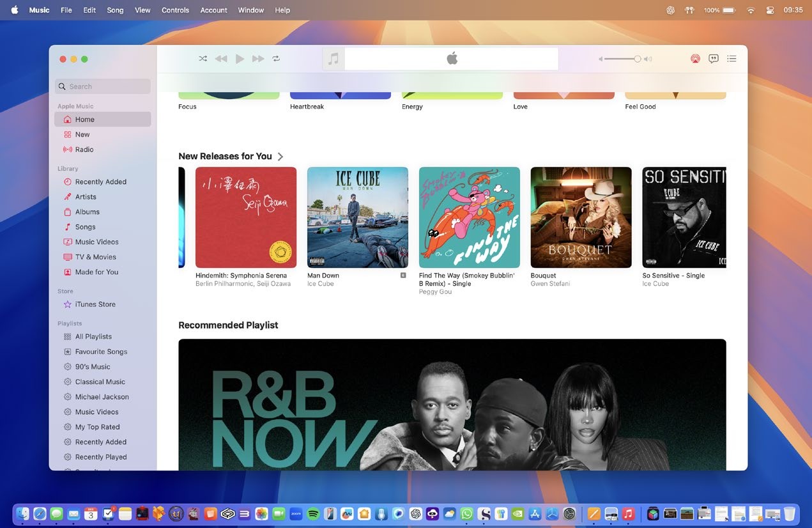This screenshot has height=528, width=812.
Task: Open Recently Added in the Library section
Action: (x=103, y=182)
